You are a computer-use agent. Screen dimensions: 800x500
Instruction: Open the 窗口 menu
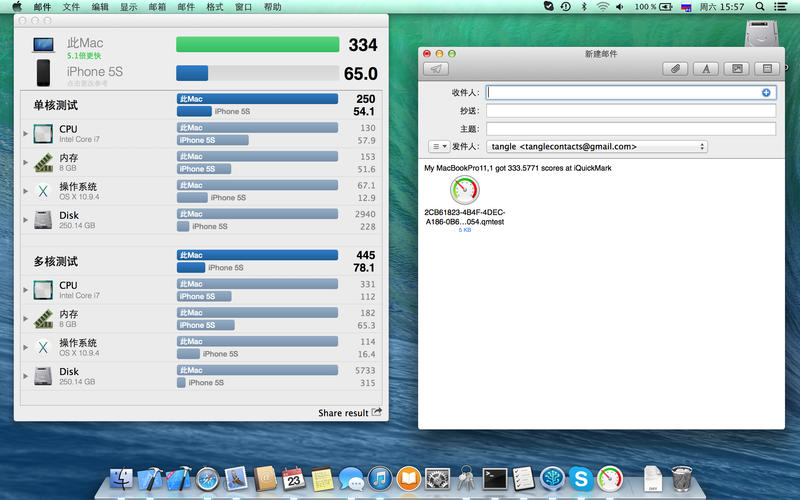pos(243,7)
